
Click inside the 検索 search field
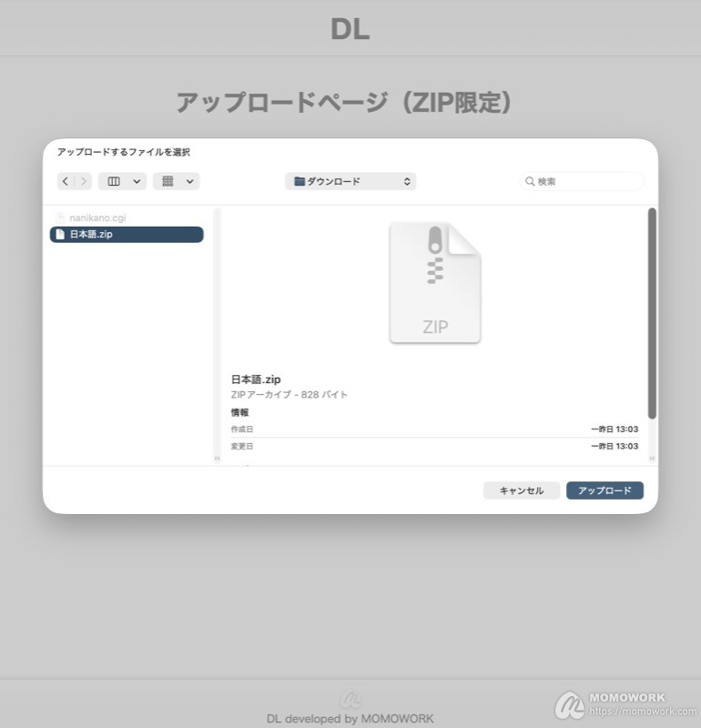(x=582, y=181)
